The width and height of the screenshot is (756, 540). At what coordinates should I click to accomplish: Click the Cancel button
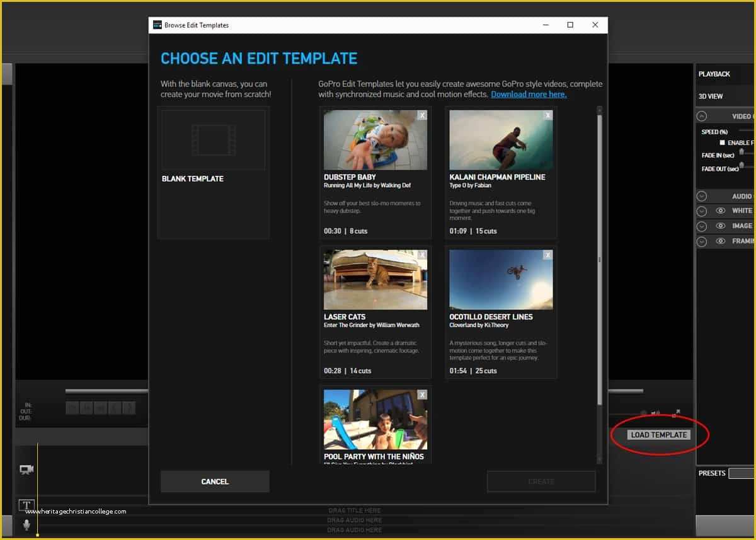[x=215, y=481]
